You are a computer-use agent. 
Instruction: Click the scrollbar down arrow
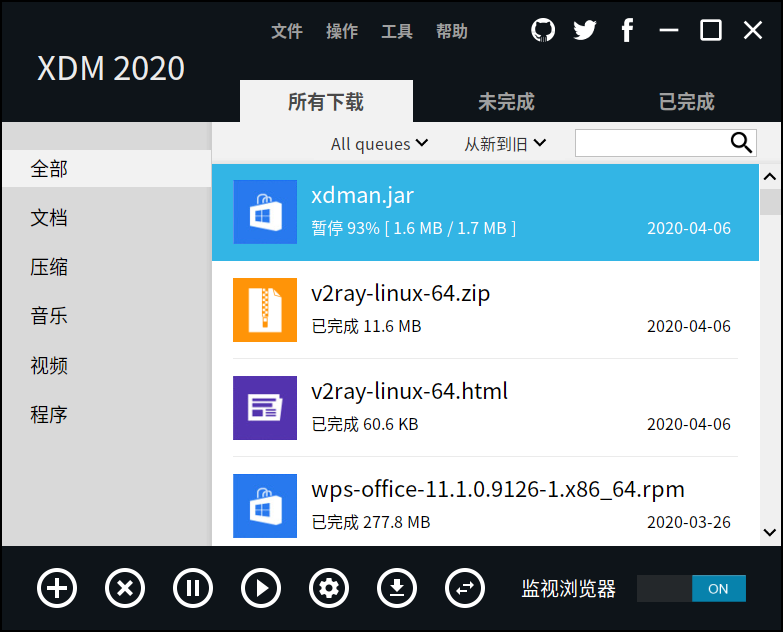770,533
